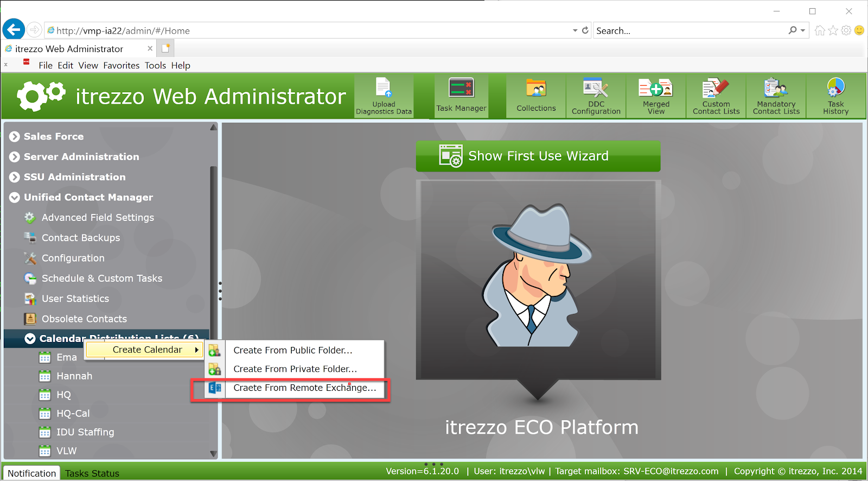This screenshot has width=868, height=481.
Task: Click the URL address field
Action: click(309, 30)
